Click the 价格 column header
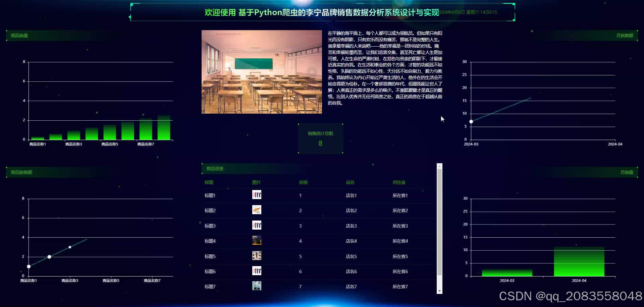 tap(303, 182)
